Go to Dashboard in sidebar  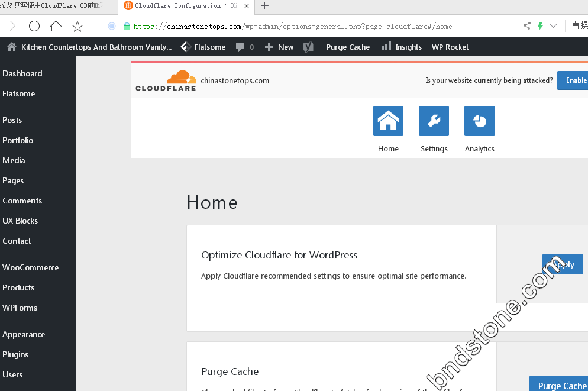click(x=22, y=73)
